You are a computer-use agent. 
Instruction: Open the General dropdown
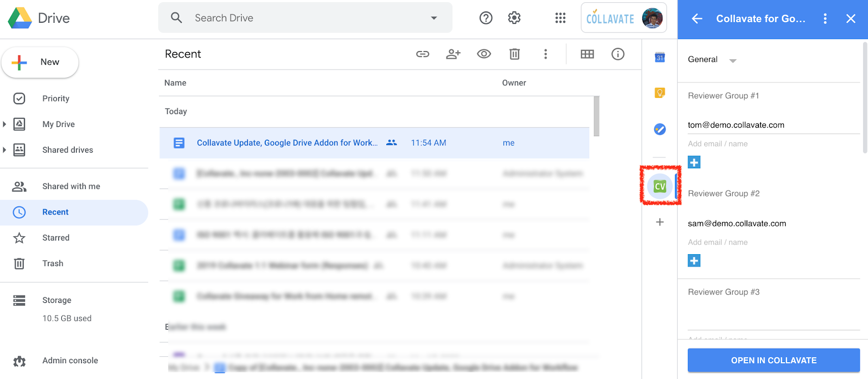point(712,60)
